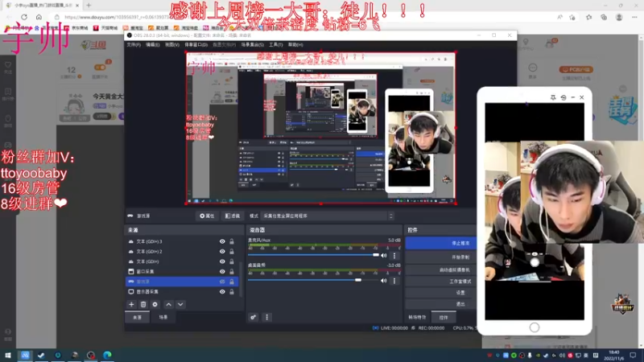Open the 视图(V) menu in OBS
The width and height of the screenshot is (644, 362).
tap(172, 45)
